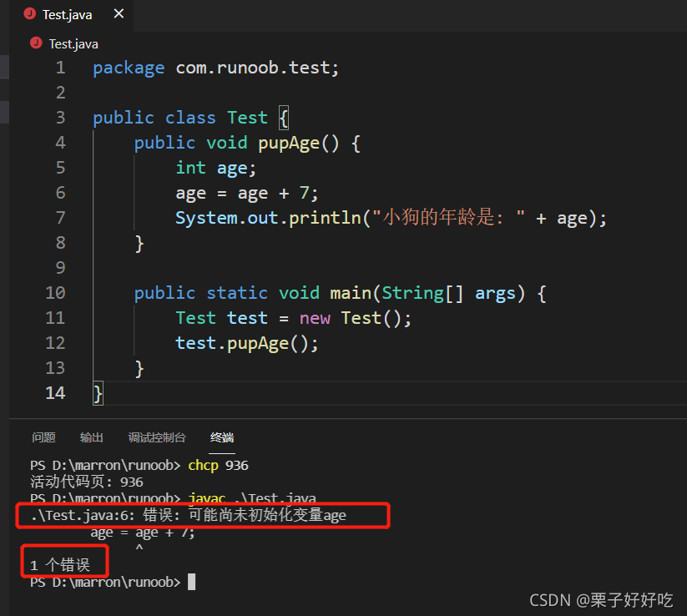The width and height of the screenshot is (687, 616).
Task: Click the '1 个错误' terminal output line
Action: click(60, 565)
